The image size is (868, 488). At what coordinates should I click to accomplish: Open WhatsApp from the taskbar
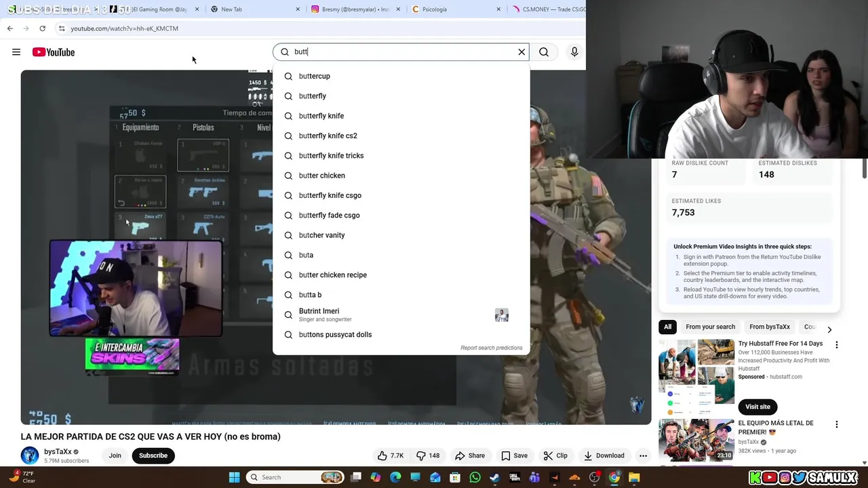tap(475, 477)
